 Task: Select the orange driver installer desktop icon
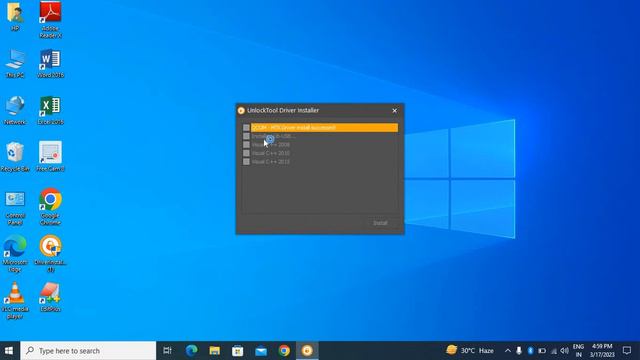tap(50, 253)
